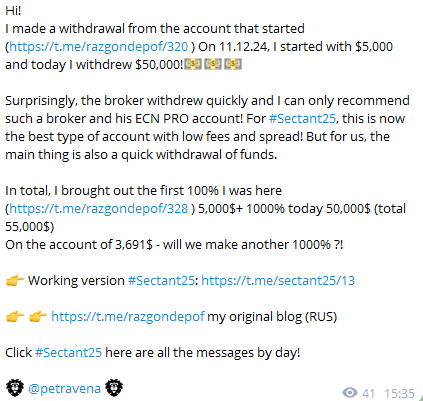Click the second money banknote emoji
The height and width of the screenshot is (401, 423).
[213, 64]
